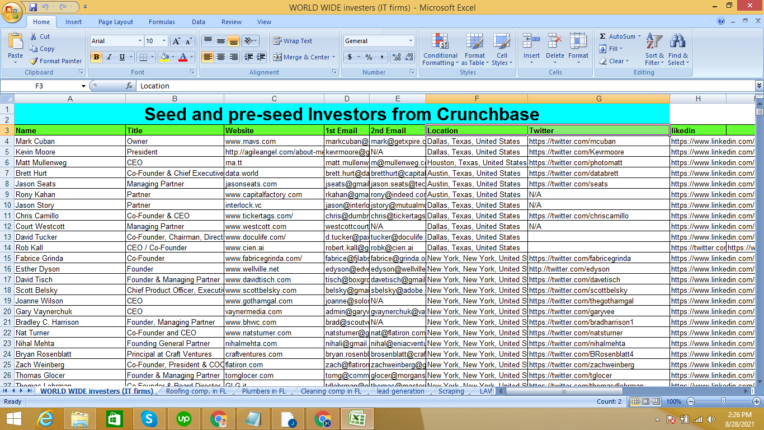Open Sort & Filter
The image size is (764, 430).
pyautogui.click(x=654, y=50)
